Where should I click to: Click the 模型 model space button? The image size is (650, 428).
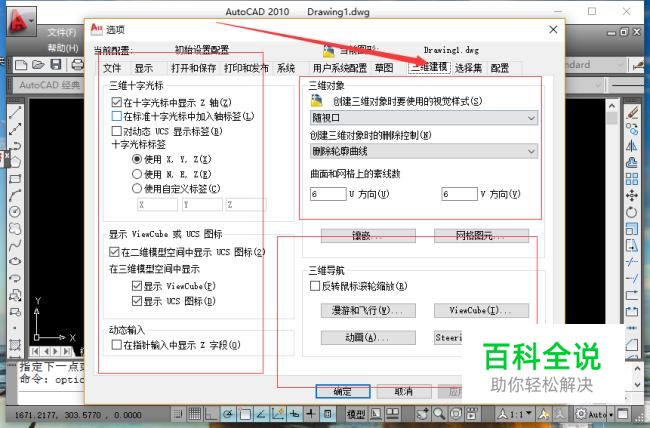(357, 413)
